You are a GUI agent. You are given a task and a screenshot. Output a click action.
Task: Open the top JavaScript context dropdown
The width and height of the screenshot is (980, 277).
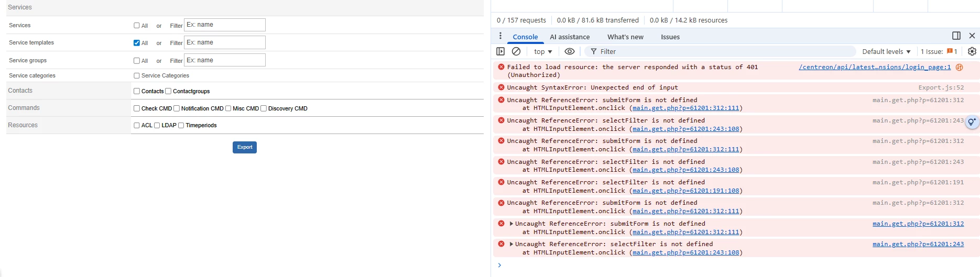[x=543, y=51]
